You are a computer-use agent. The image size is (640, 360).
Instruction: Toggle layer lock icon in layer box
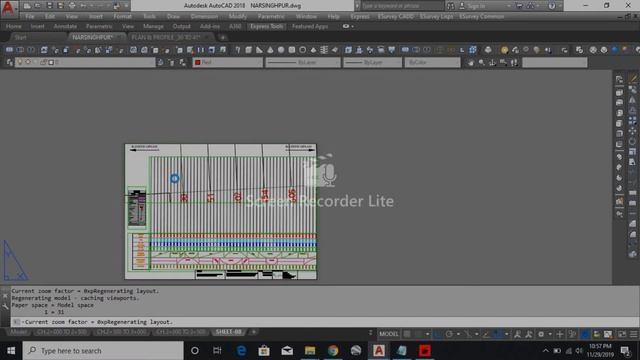click(43, 62)
